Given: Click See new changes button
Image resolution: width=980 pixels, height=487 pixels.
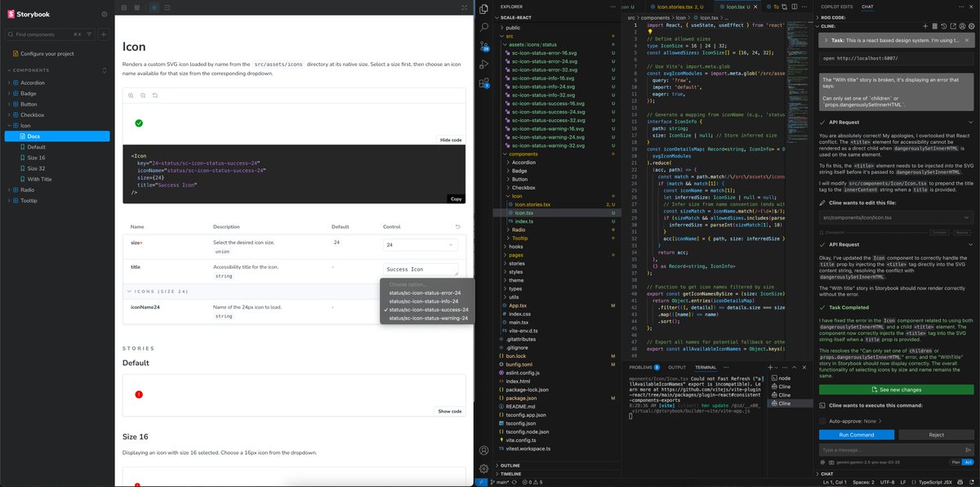Looking at the screenshot, I should tap(898, 390).
